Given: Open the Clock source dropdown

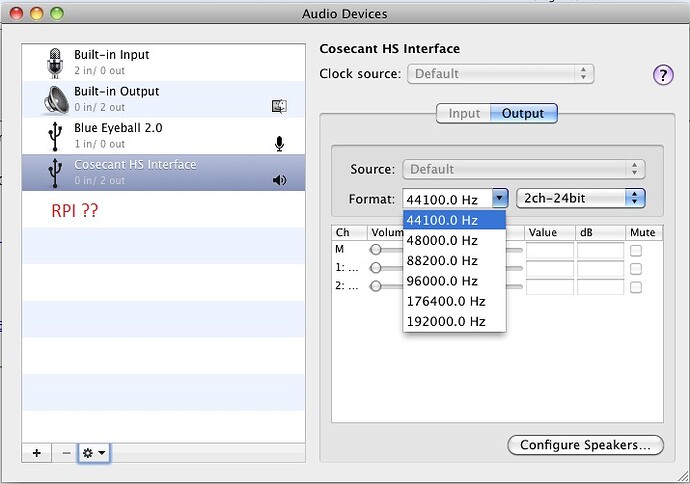Looking at the screenshot, I should (500, 74).
